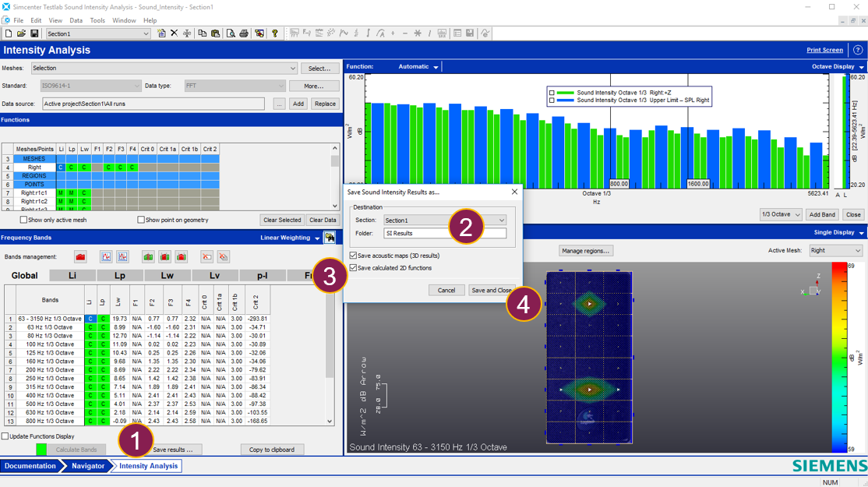The width and height of the screenshot is (868, 487).
Task: Uncheck Save calculated 2D functions
Action: tap(354, 268)
